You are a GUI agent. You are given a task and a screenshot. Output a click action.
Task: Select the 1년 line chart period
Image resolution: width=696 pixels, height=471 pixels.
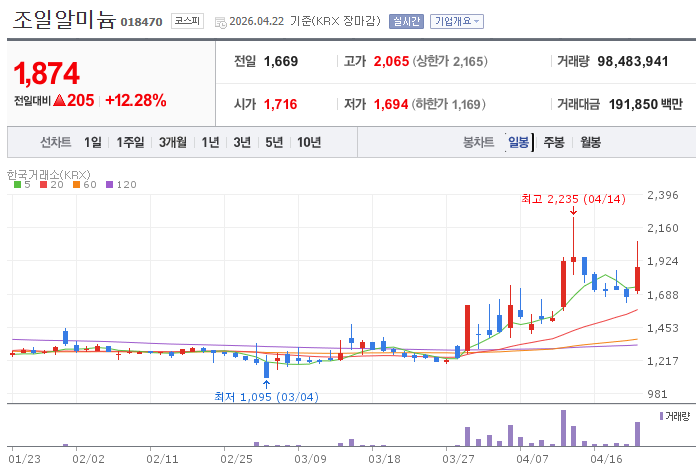click(210, 142)
